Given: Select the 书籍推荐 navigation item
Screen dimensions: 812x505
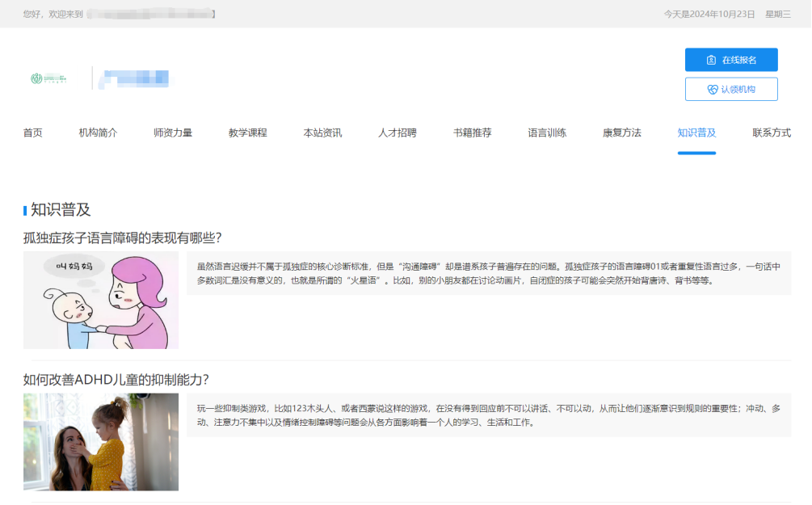Looking at the screenshot, I should click(x=472, y=133).
